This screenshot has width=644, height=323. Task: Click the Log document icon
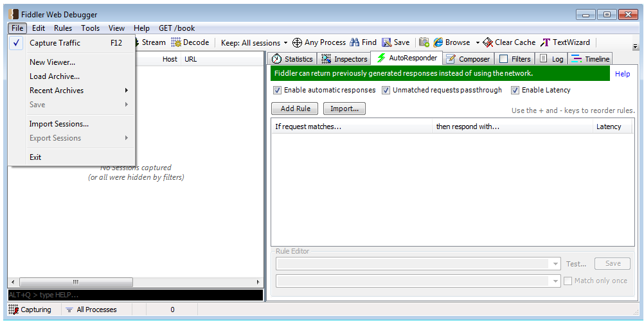click(543, 58)
